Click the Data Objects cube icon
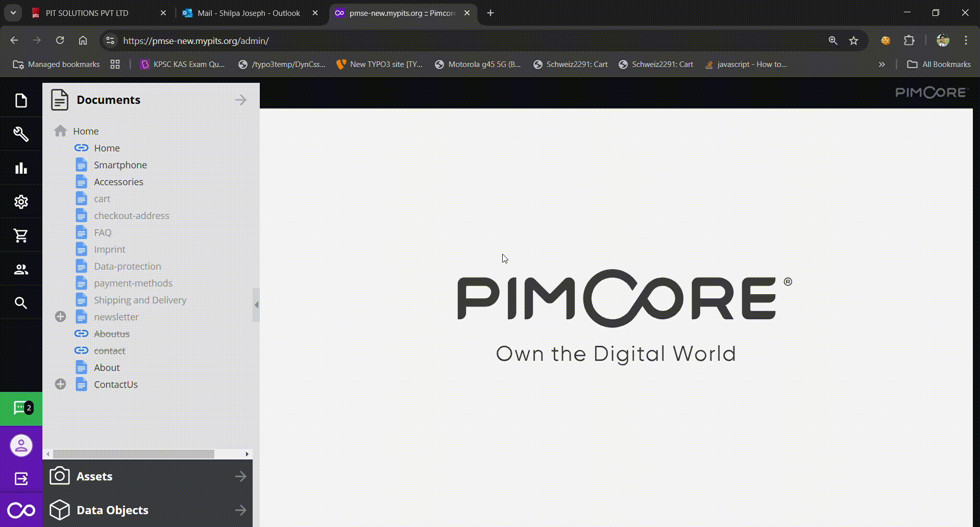This screenshot has height=527, width=980. pos(60,510)
